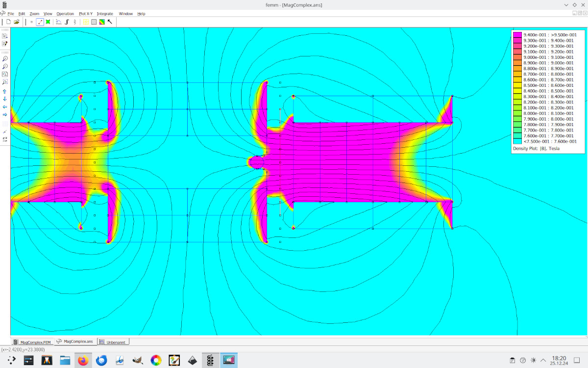588x368 pixels.
Task: Click the clipboard icon in system tray
Action: tap(512, 361)
